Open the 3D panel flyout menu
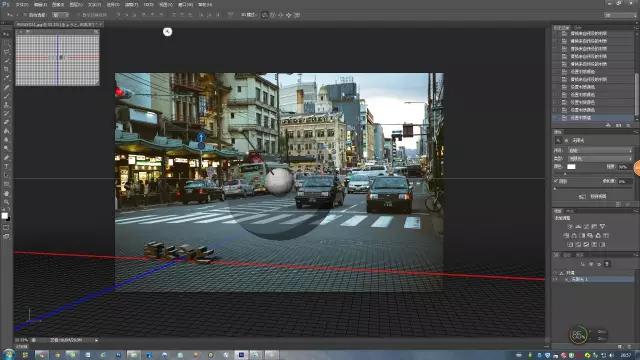Viewport: 640px width, 360px height. pyautogui.click(x=635, y=255)
